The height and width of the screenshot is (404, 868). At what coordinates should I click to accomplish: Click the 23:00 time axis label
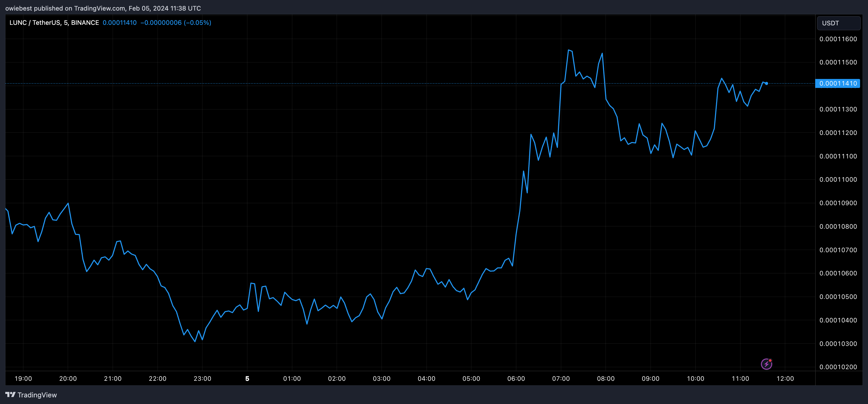pos(203,378)
